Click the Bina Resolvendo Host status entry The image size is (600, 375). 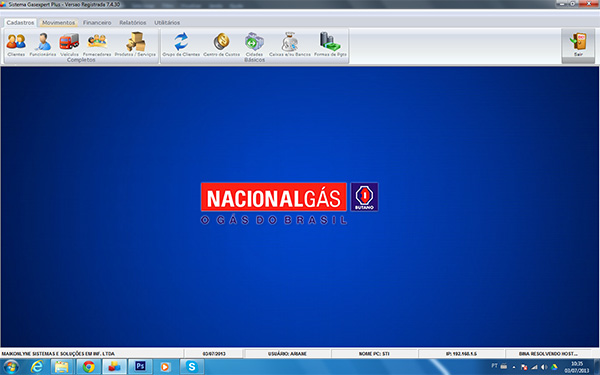548,354
